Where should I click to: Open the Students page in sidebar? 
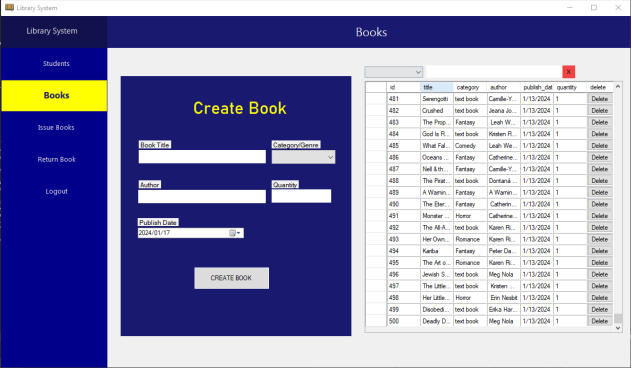click(56, 64)
